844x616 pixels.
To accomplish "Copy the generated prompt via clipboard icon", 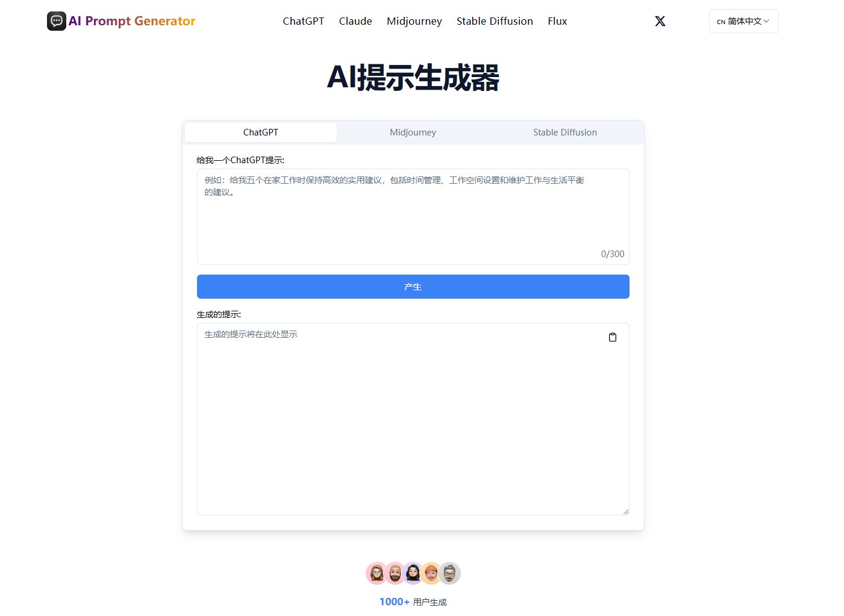I will pos(612,337).
